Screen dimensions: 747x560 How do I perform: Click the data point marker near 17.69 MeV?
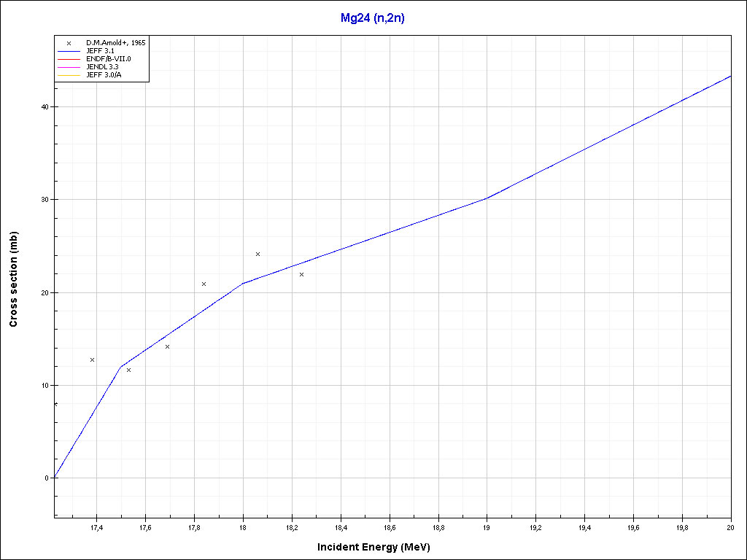tap(167, 346)
